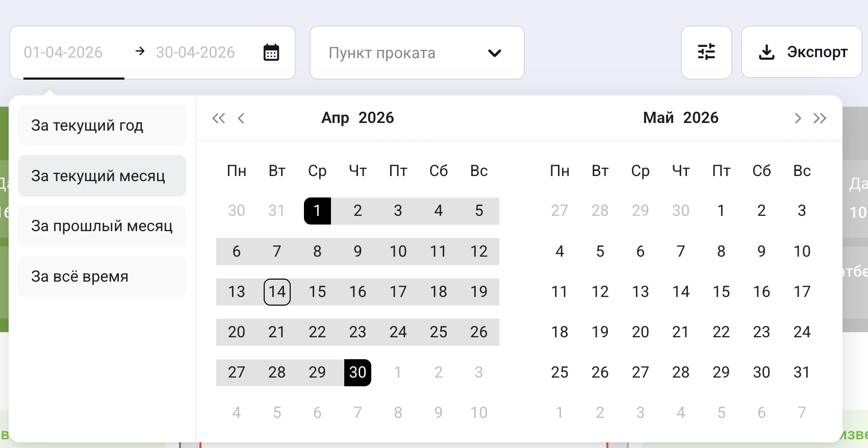This screenshot has width=868, height=448.
Task: Expand Пункт проката via its chevron arrow
Action: pyautogui.click(x=494, y=53)
